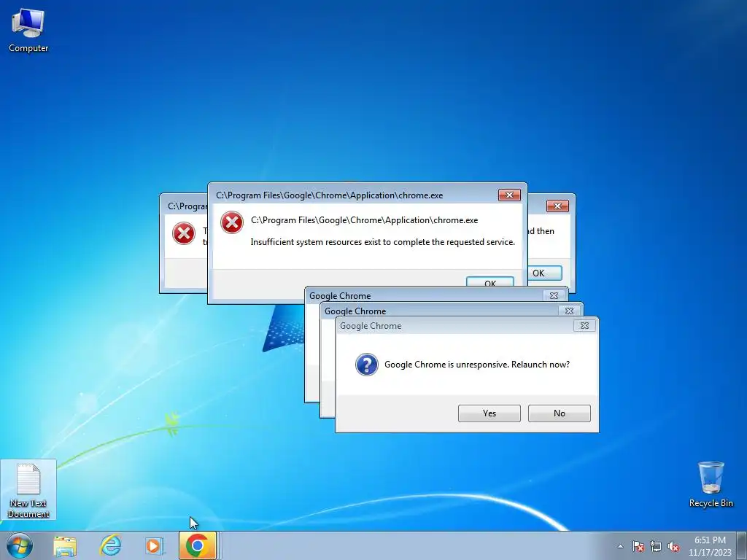Click the Show desktop strip

[742, 545]
